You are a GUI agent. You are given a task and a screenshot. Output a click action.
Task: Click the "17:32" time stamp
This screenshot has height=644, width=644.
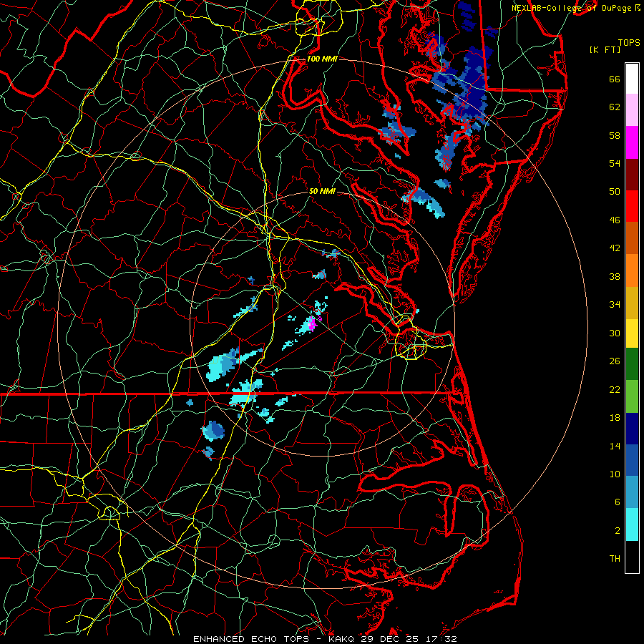(442, 639)
